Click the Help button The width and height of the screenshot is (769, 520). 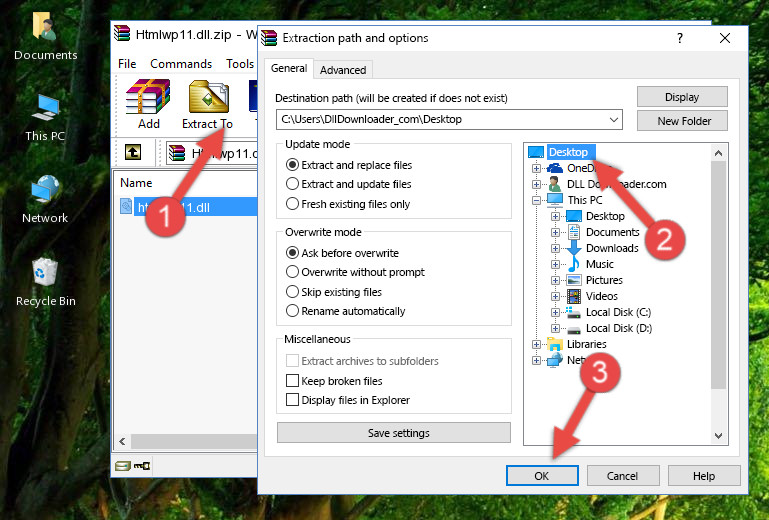(x=704, y=476)
